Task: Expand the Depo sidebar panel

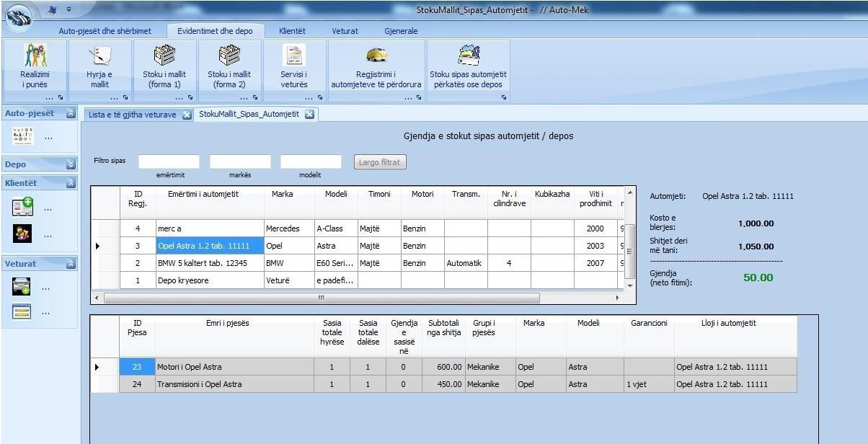Action: [x=71, y=164]
